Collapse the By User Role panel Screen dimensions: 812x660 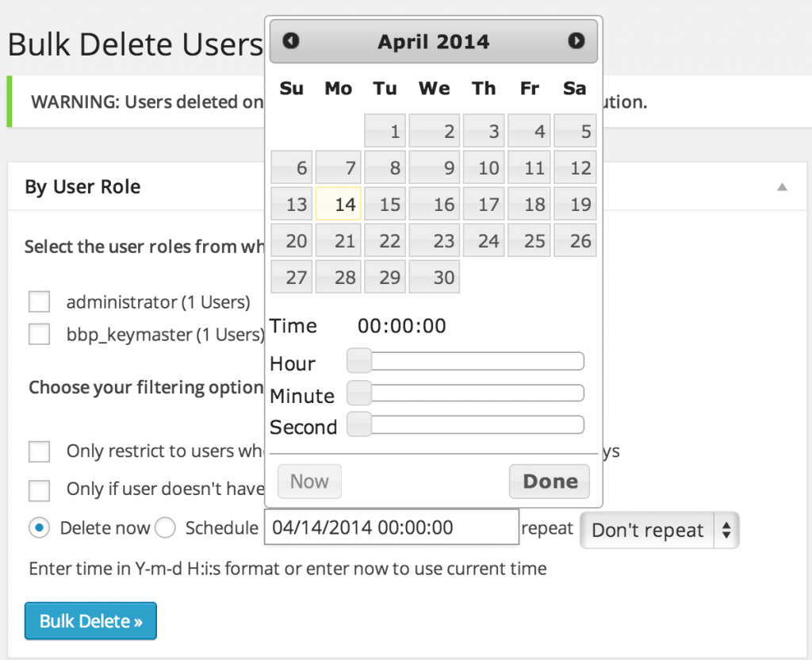[782, 186]
